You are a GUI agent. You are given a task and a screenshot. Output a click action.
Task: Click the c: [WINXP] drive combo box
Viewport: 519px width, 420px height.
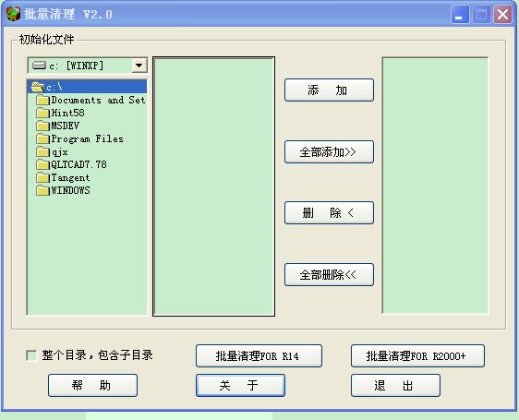click(88, 66)
